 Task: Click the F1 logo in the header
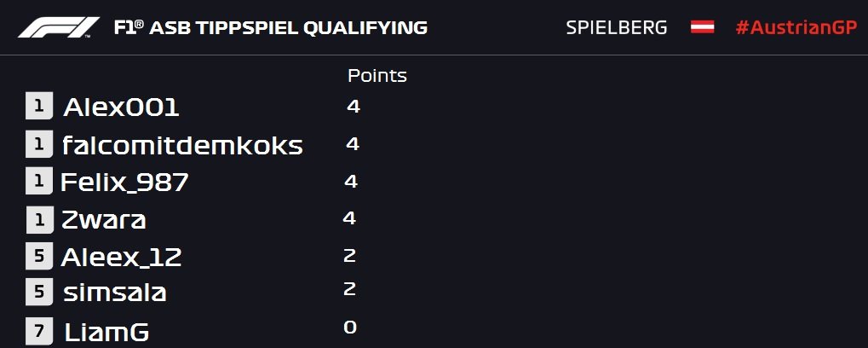[x=59, y=27]
